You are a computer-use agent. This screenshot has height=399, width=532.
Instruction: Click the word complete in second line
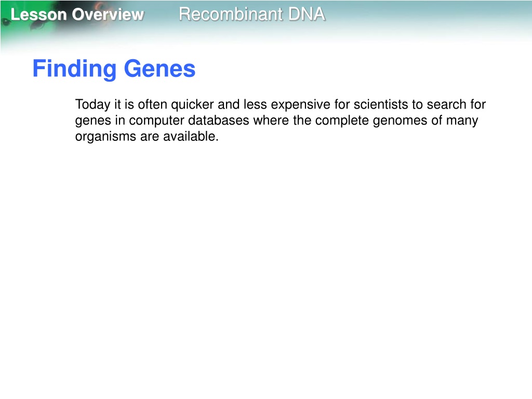(342, 121)
